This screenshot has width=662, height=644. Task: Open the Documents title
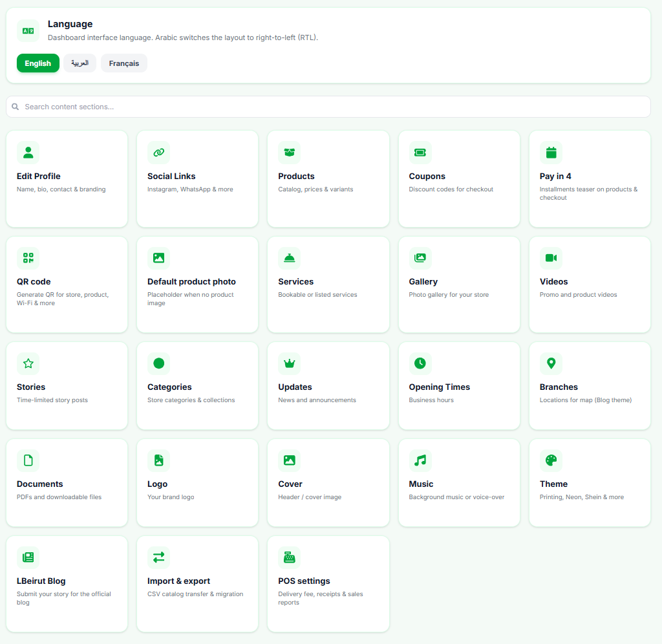39,484
